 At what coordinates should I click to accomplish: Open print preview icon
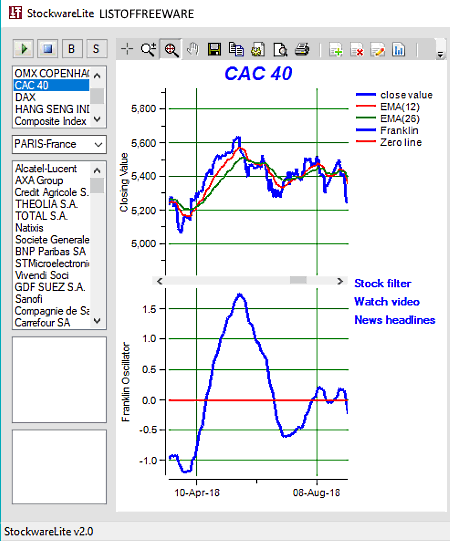point(280,49)
